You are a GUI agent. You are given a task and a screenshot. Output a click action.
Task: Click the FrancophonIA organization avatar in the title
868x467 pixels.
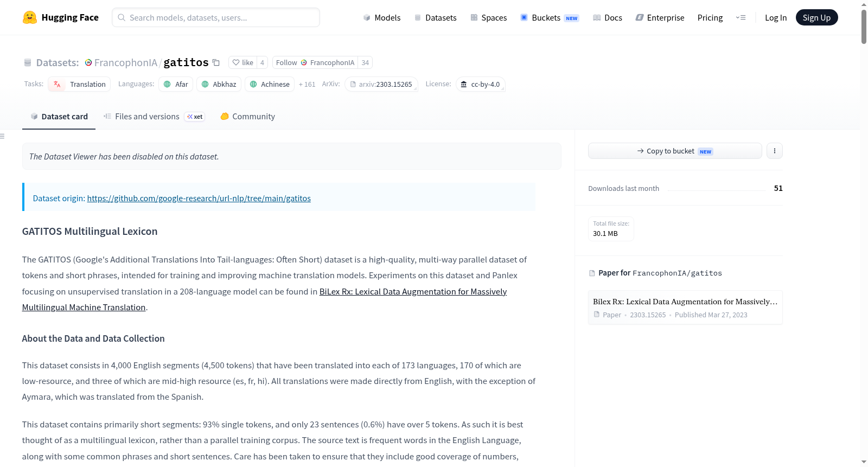tap(88, 62)
